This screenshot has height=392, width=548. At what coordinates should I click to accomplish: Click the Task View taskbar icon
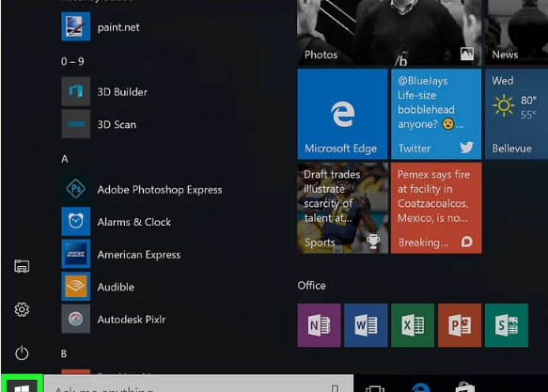[375, 388]
